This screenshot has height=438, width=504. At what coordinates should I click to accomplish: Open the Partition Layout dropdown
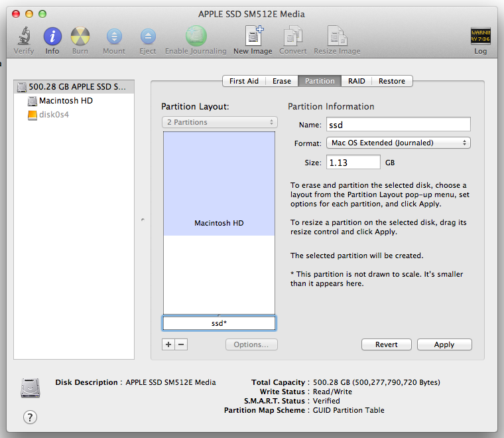220,122
